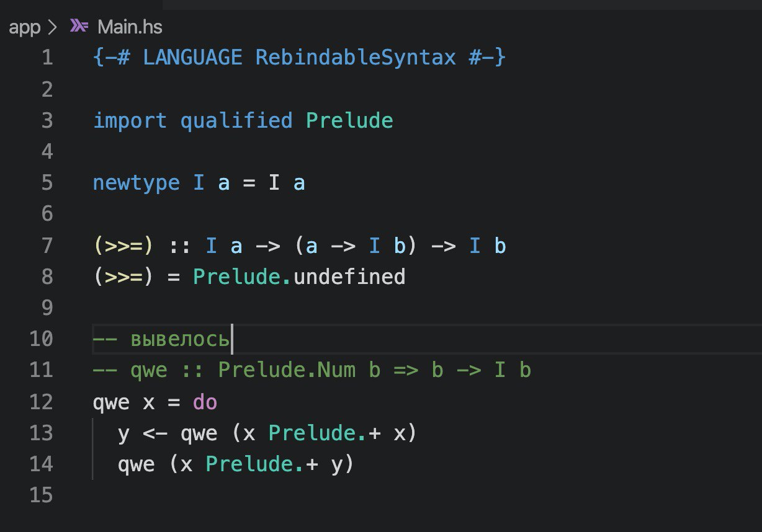Click 'Prelude.Num' in the commented type signature
The image size is (762, 532).
287,370
